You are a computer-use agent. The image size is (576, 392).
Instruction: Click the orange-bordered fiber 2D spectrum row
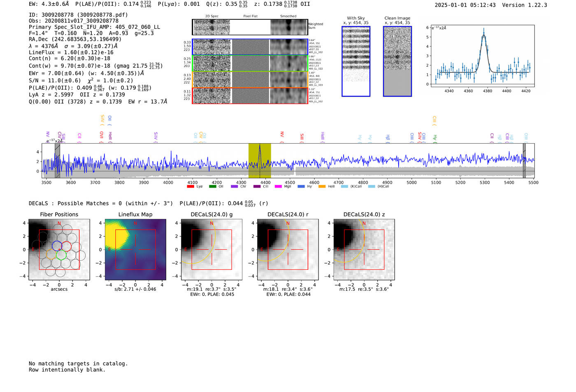[x=250, y=79]
